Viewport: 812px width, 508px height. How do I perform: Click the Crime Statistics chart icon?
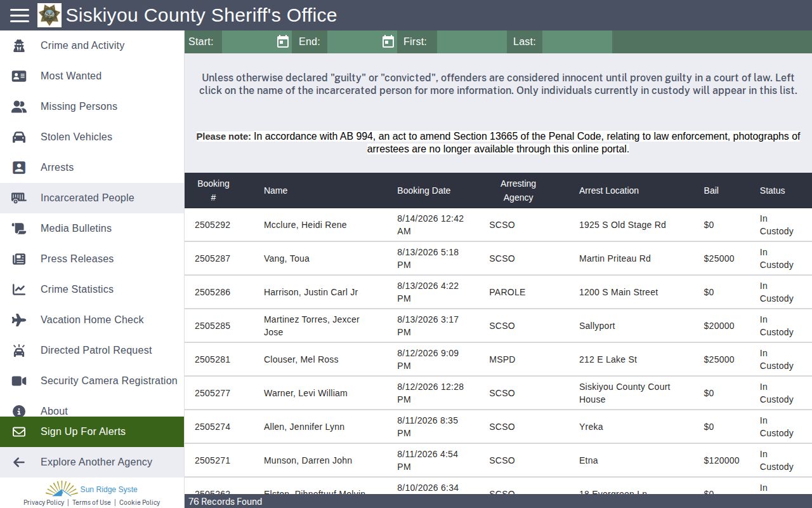(19, 290)
